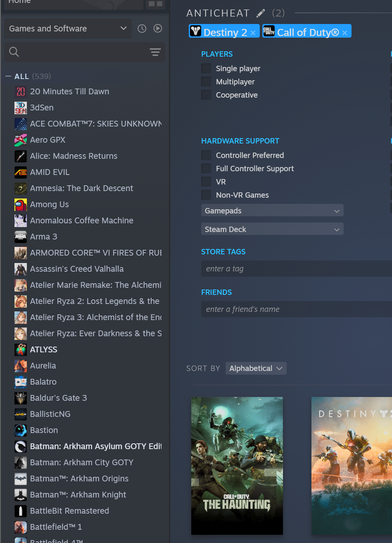This screenshot has width=392, height=543.
Task: Click the AMID EVIL game icon
Action: pos(21,172)
